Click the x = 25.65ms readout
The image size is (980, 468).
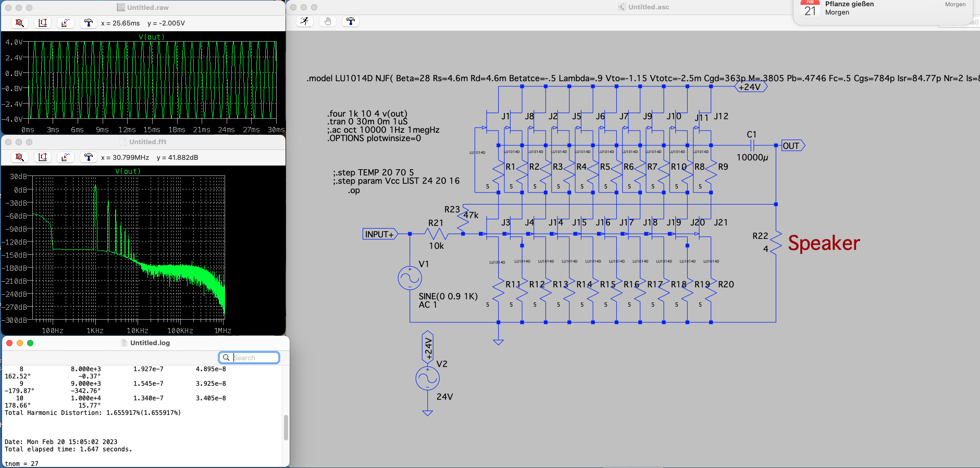120,23
